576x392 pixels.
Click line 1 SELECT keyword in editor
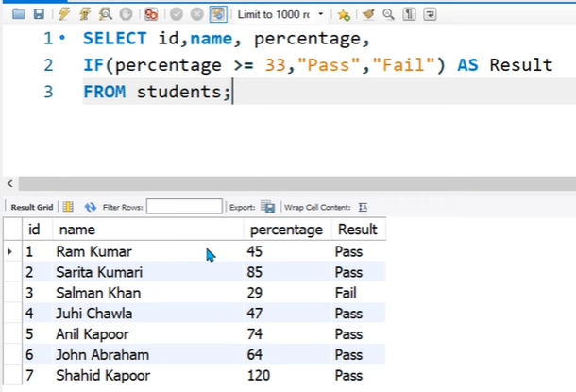(115, 39)
